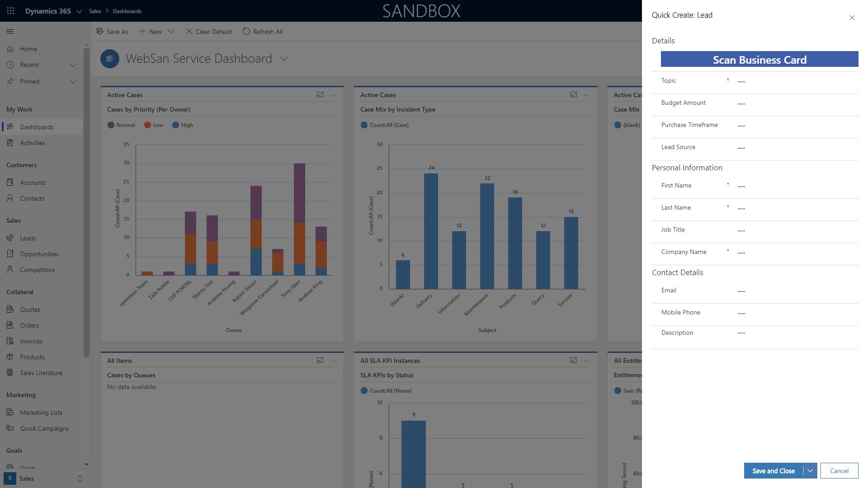This screenshot has width=868, height=488.
Task: Open the Competitors sidebar icon
Action: click(10, 270)
